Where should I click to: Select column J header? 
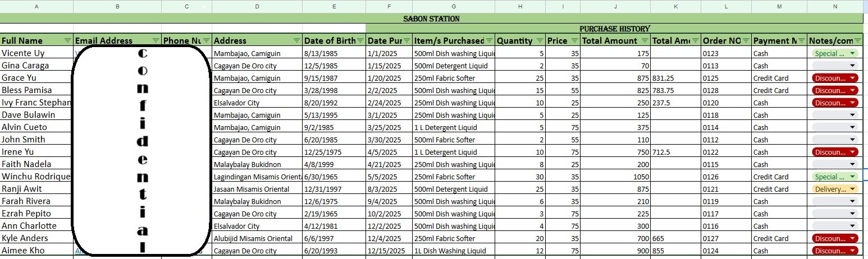pos(615,7)
